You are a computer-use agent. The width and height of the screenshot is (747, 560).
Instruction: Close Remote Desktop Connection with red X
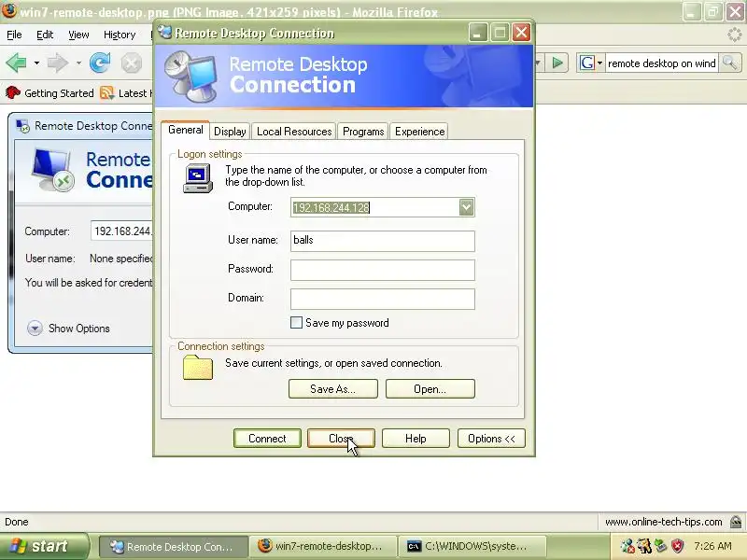[x=522, y=33]
